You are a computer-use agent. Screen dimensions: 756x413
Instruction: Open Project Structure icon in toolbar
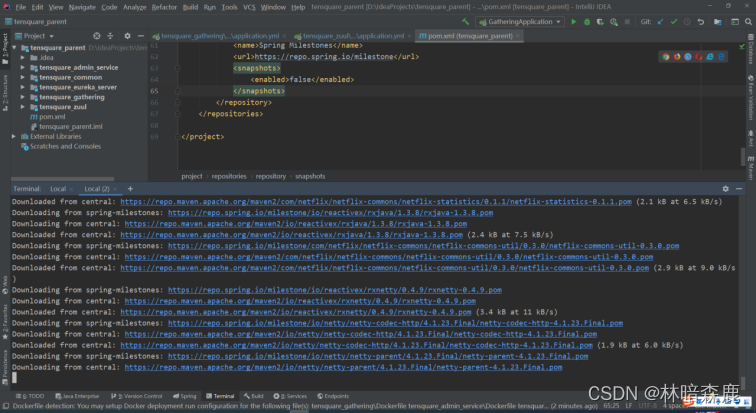point(718,22)
